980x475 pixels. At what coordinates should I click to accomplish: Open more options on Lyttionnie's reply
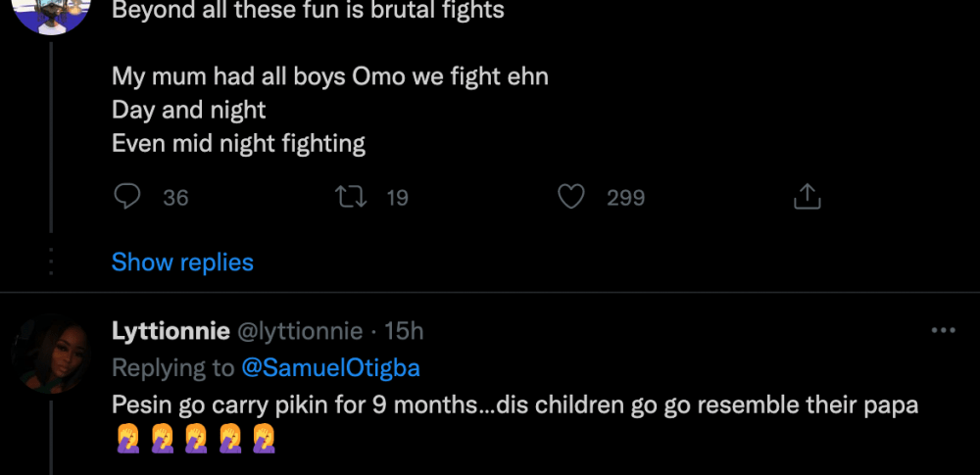click(x=943, y=331)
